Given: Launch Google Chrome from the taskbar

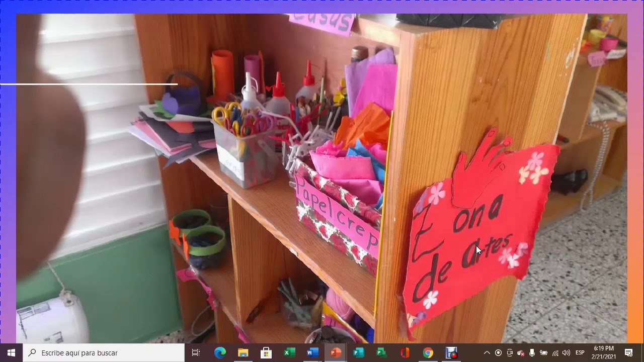Looking at the screenshot, I should point(428,353).
